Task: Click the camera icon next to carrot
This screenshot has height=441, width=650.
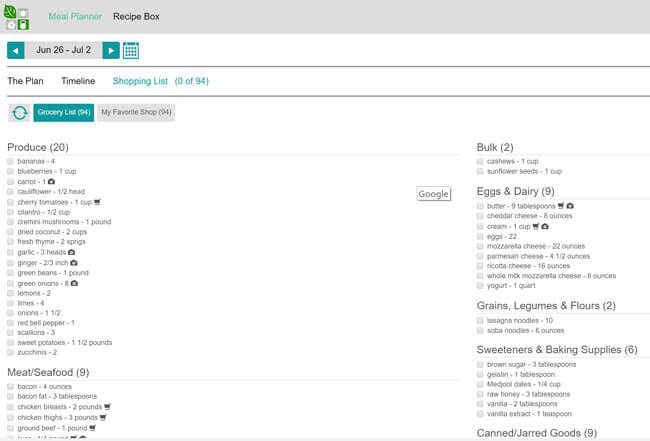Action: pyautogui.click(x=51, y=182)
